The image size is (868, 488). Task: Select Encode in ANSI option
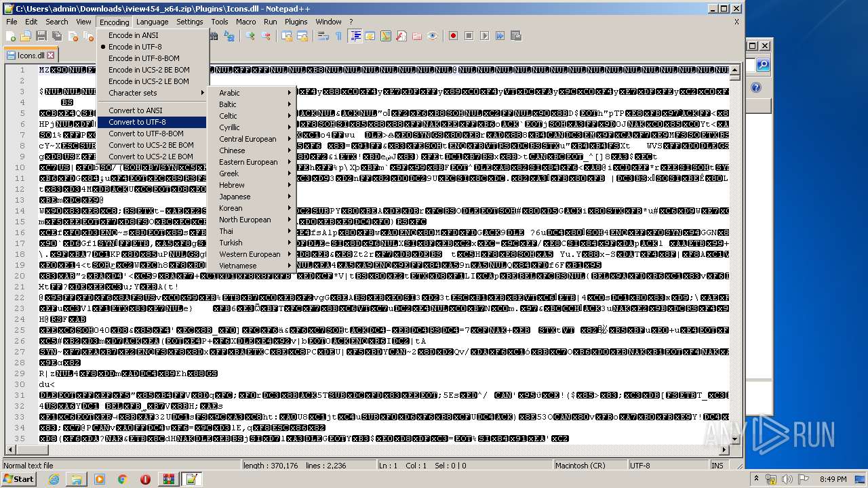[x=153, y=35]
